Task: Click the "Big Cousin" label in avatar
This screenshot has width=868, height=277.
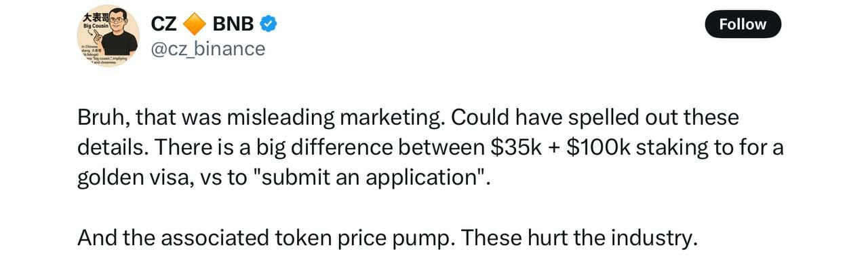Action: 96,26
